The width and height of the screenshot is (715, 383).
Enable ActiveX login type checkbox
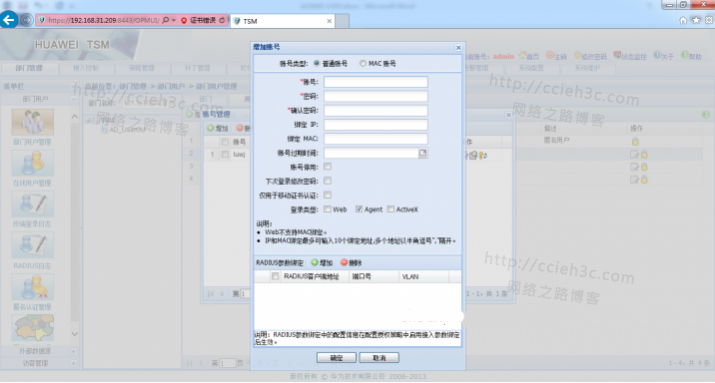[x=391, y=209]
